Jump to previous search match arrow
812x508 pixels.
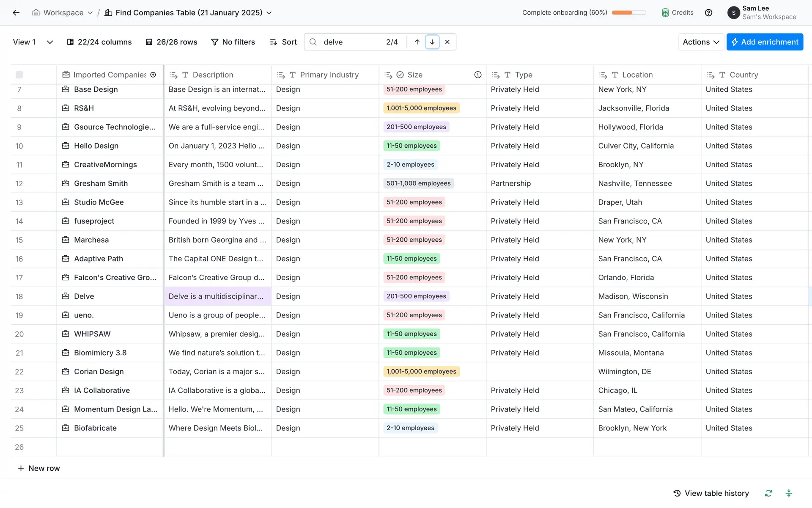(x=417, y=42)
